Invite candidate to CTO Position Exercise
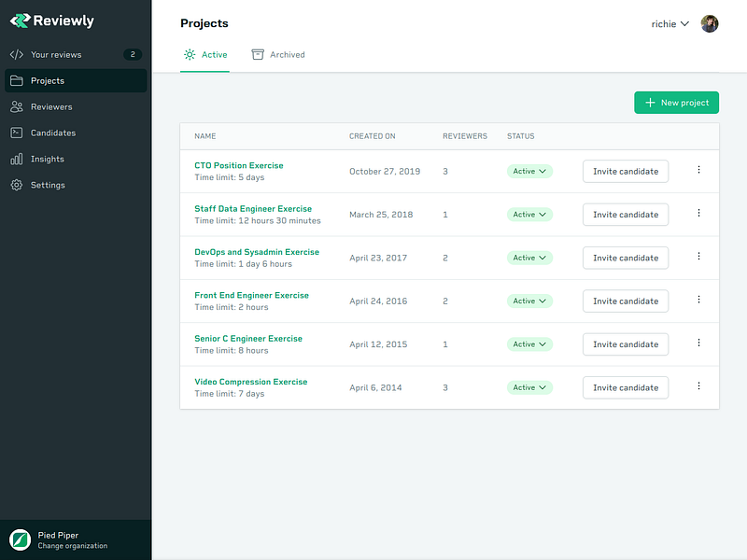Image resolution: width=747 pixels, height=560 pixels. [x=626, y=172]
